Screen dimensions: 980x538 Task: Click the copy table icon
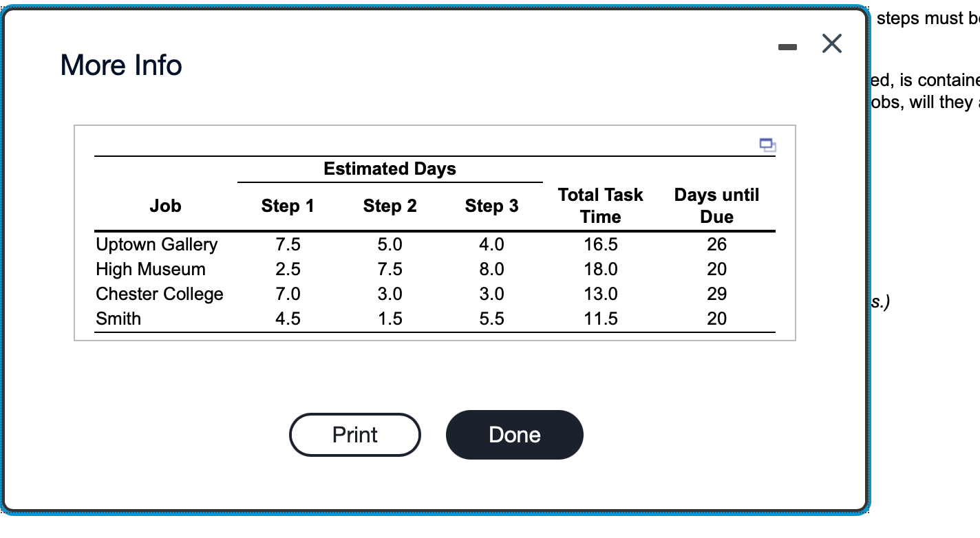(768, 144)
